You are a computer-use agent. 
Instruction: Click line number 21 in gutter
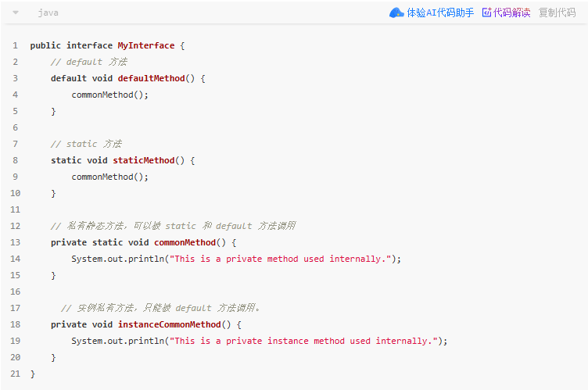[x=16, y=374]
